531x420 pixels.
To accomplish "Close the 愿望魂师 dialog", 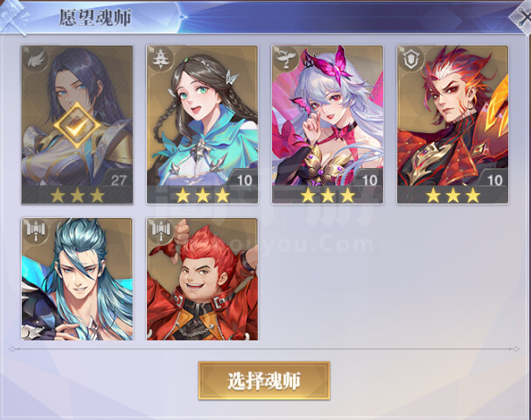I will [523, 17].
